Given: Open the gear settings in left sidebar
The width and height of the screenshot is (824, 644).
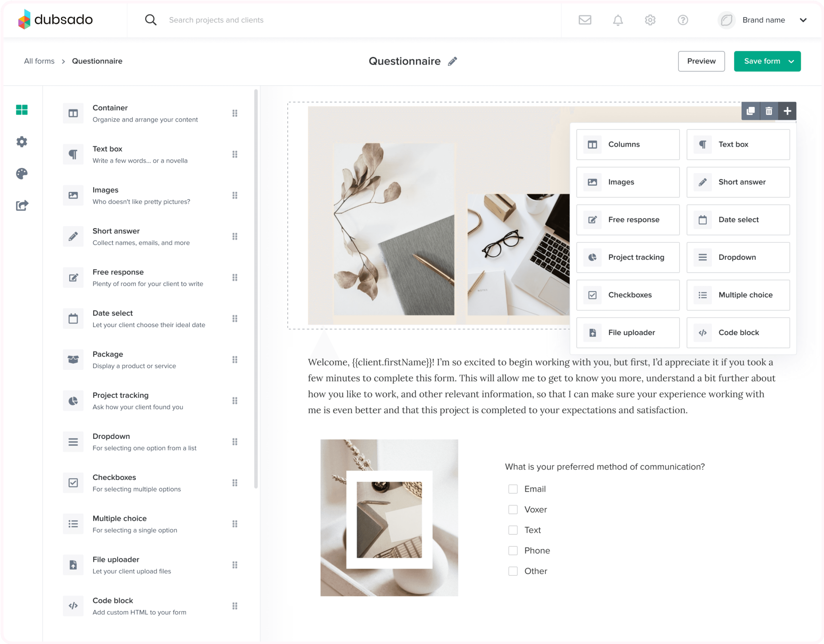Looking at the screenshot, I should click(22, 142).
